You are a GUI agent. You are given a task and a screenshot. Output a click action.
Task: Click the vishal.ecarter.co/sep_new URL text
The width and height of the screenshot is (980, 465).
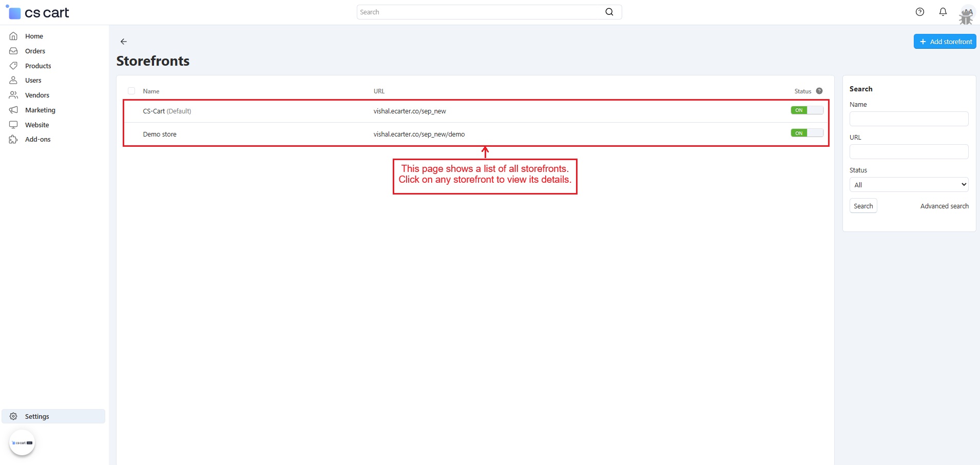pos(410,111)
